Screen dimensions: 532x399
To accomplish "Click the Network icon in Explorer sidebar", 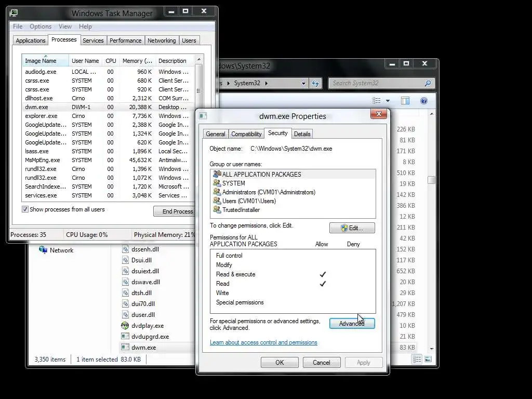I will pyautogui.click(x=43, y=250).
